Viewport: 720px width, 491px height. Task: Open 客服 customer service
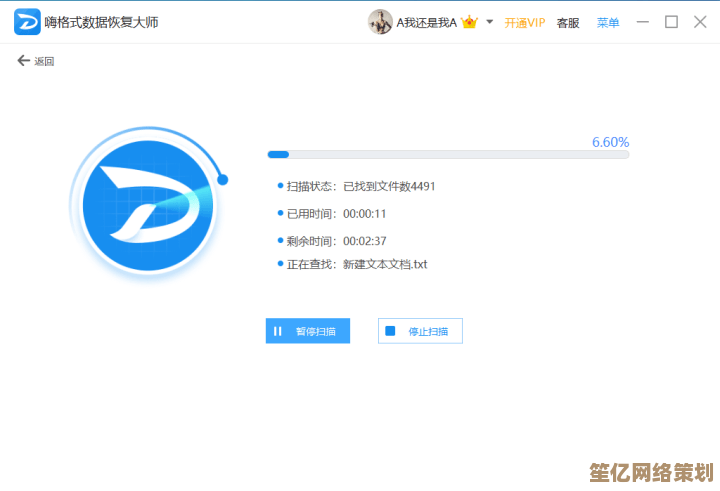point(567,22)
